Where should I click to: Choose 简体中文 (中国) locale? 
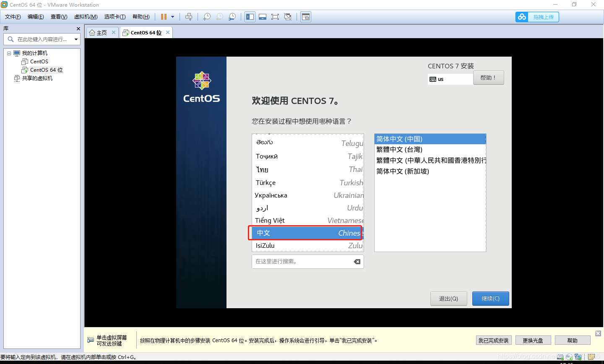click(x=430, y=139)
